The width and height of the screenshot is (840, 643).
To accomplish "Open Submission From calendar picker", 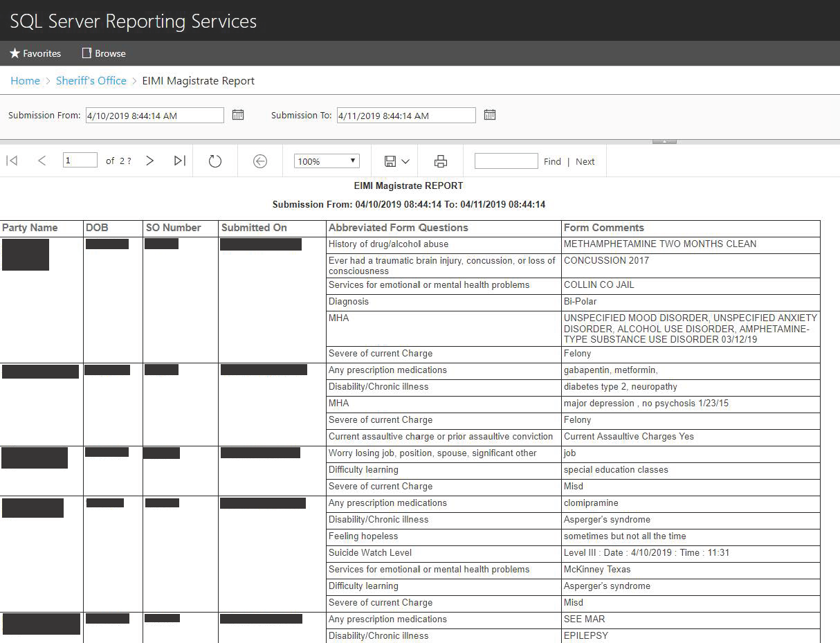I will (238, 115).
